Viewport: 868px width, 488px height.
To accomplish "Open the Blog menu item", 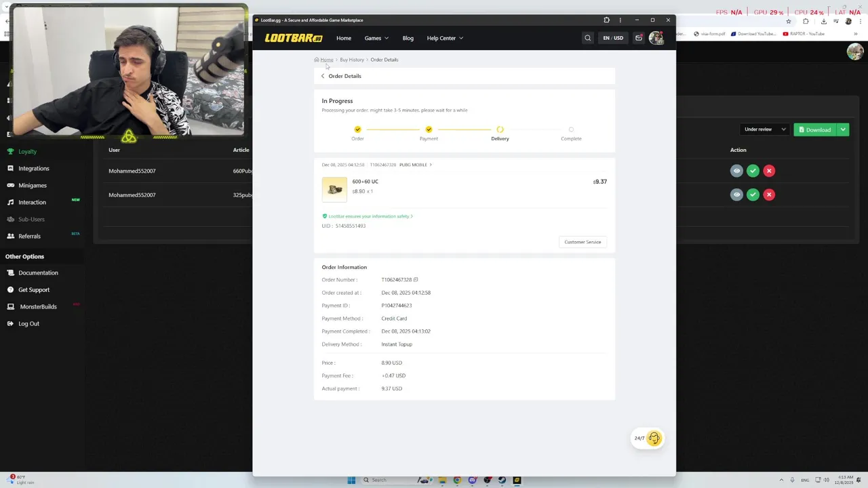I will coord(408,38).
